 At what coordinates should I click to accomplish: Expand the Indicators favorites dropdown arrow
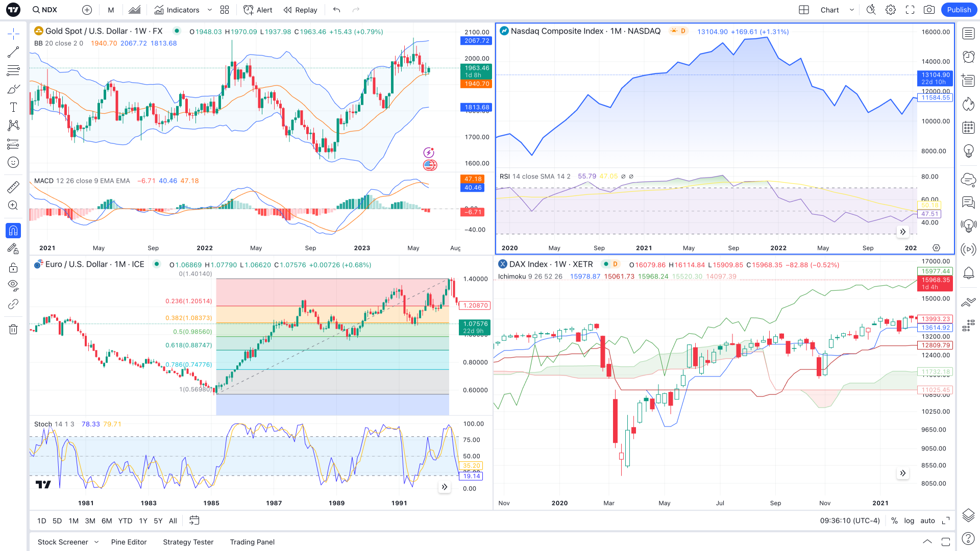(210, 10)
